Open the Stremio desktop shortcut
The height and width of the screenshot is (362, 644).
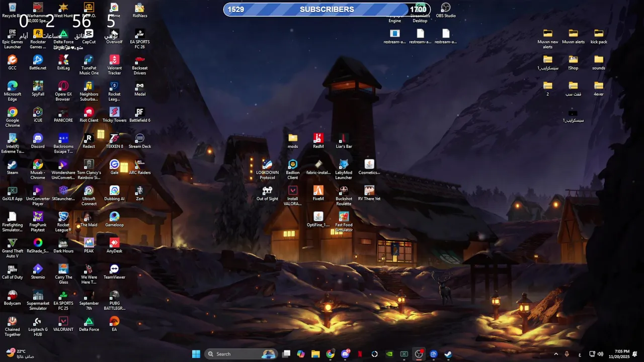[x=38, y=271]
